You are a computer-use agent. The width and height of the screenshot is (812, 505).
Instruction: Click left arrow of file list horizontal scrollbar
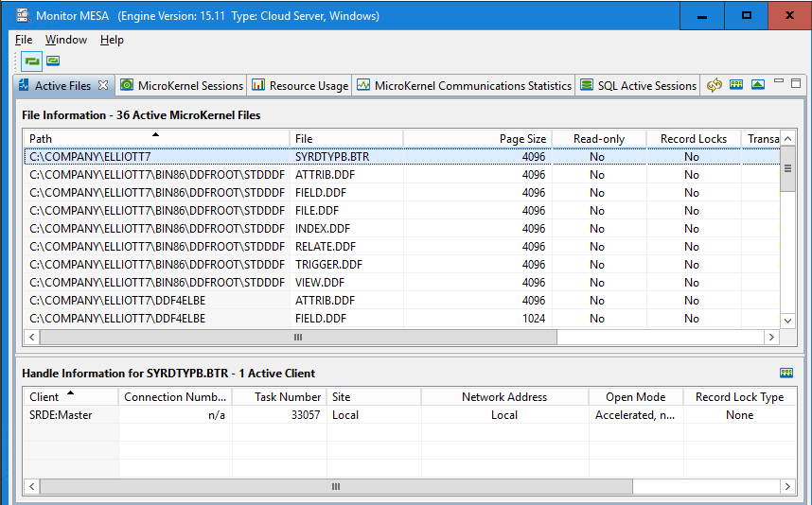[x=32, y=337]
